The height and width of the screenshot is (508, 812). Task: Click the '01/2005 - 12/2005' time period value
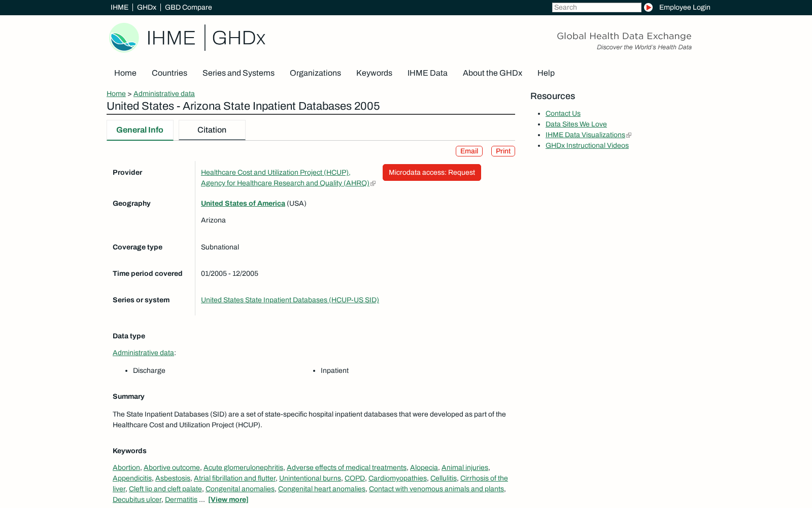tap(229, 274)
